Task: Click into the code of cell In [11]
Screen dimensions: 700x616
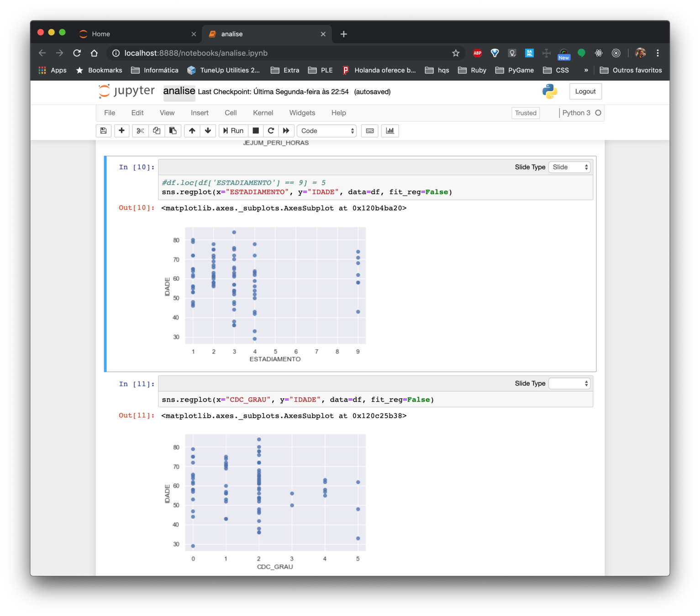Action: (375, 400)
